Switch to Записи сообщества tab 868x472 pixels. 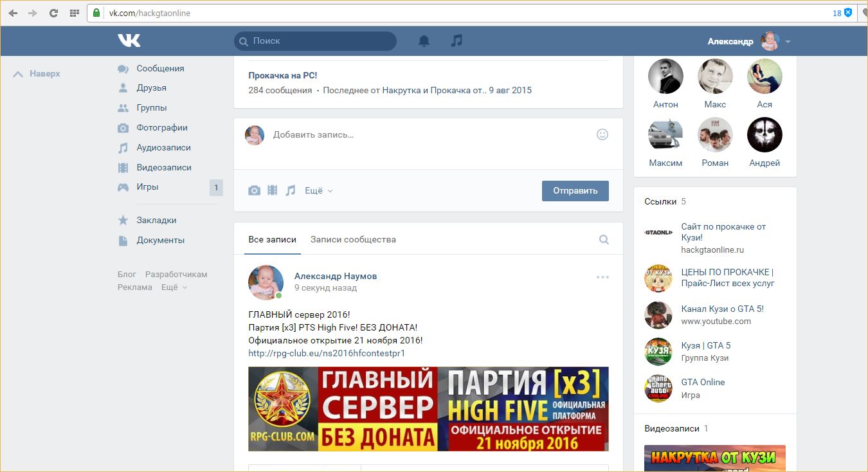point(353,240)
